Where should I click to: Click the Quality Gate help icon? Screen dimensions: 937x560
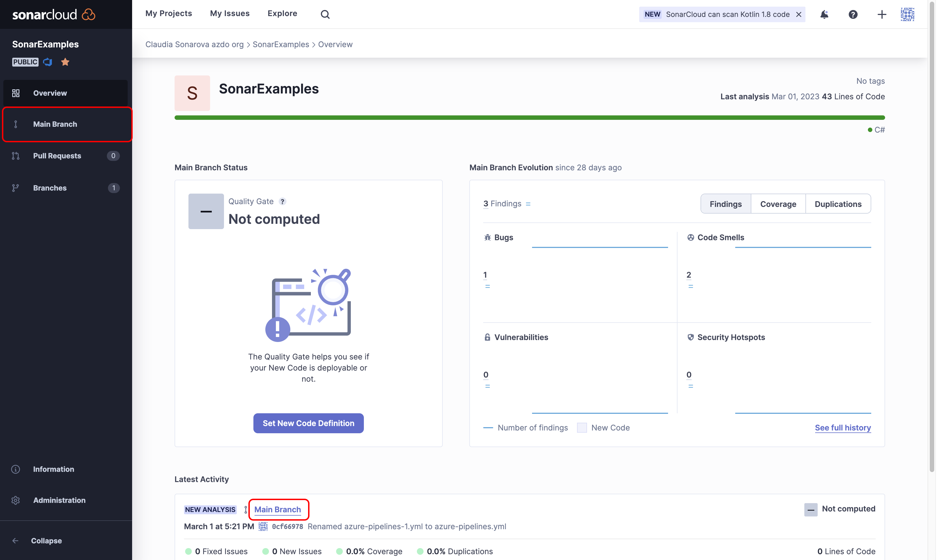click(282, 202)
